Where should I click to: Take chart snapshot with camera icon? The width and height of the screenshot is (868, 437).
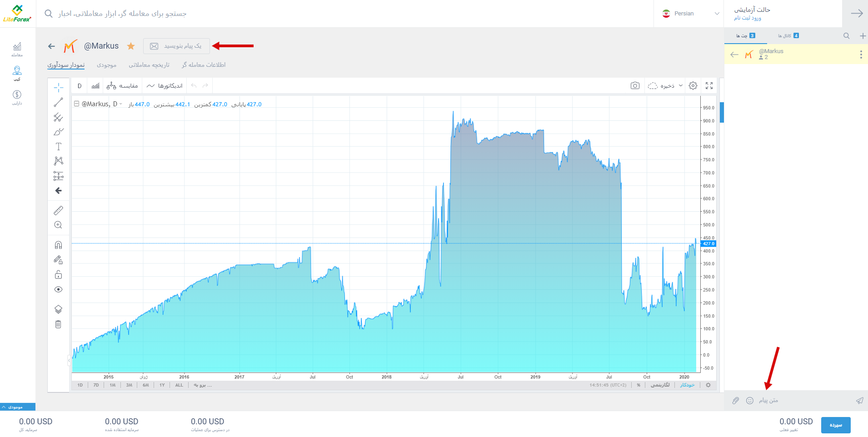coord(635,85)
